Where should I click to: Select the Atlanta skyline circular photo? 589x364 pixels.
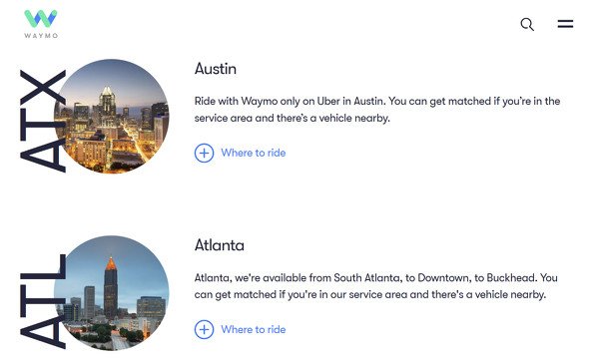coord(112,293)
